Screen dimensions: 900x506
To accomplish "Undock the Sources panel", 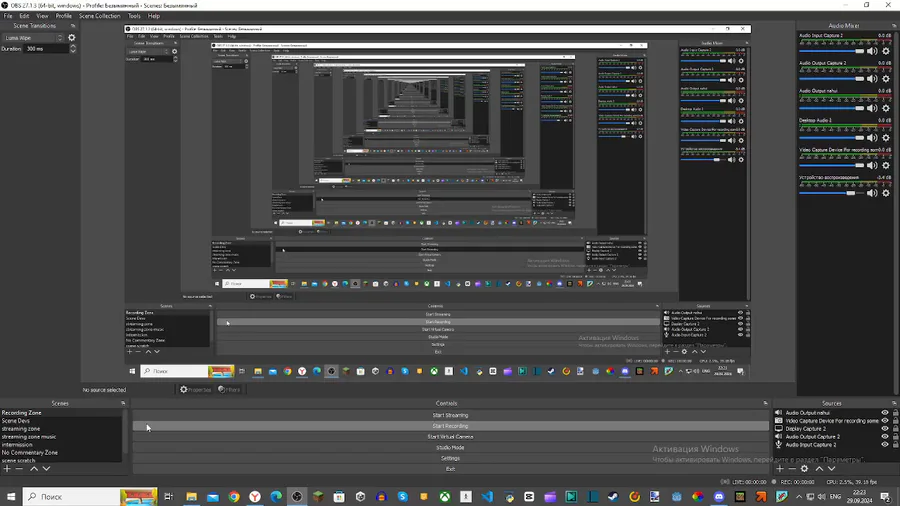I will click(894, 403).
